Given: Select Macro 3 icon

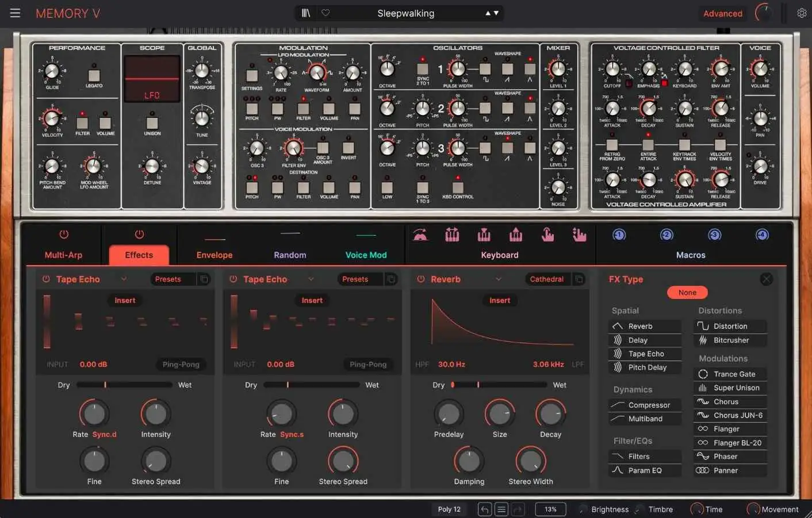Looking at the screenshot, I should click(714, 235).
